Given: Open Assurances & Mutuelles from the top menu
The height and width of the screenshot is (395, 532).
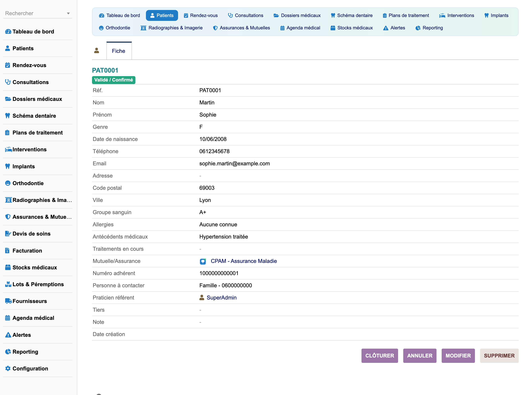Looking at the screenshot, I should point(241,28).
